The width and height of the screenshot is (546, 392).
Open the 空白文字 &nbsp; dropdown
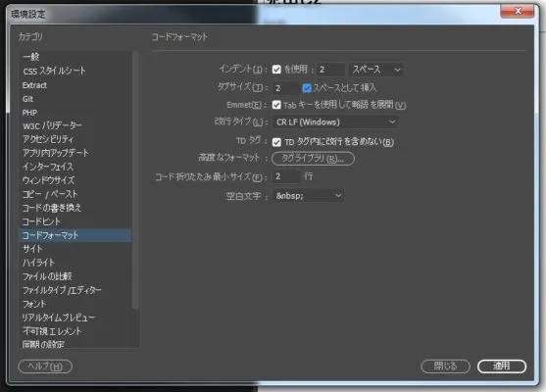(x=308, y=196)
